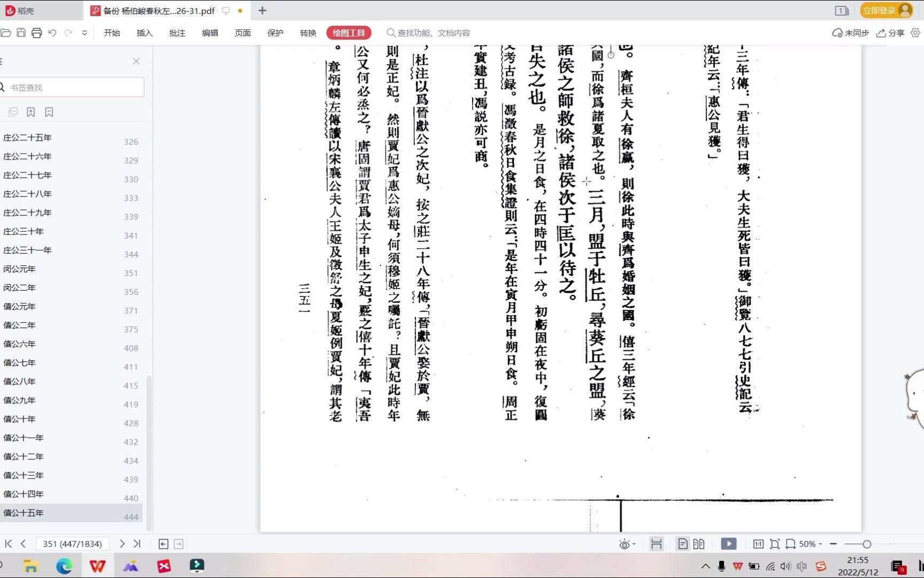Open File Explorer from the taskbar
This screenshot has height=578, width=924.
(30, 566)
